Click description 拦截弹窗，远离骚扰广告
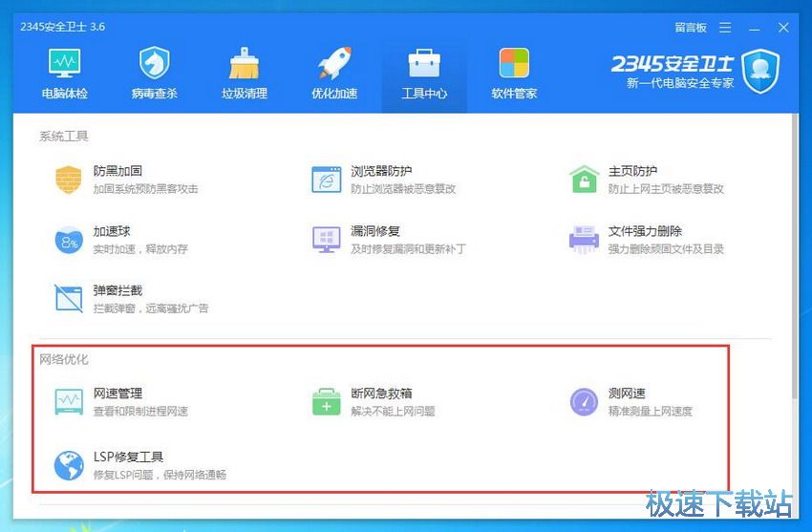Image resolution: width=812 pixels, height=532 pixels. pyautogui.click(x=151, y=309)
